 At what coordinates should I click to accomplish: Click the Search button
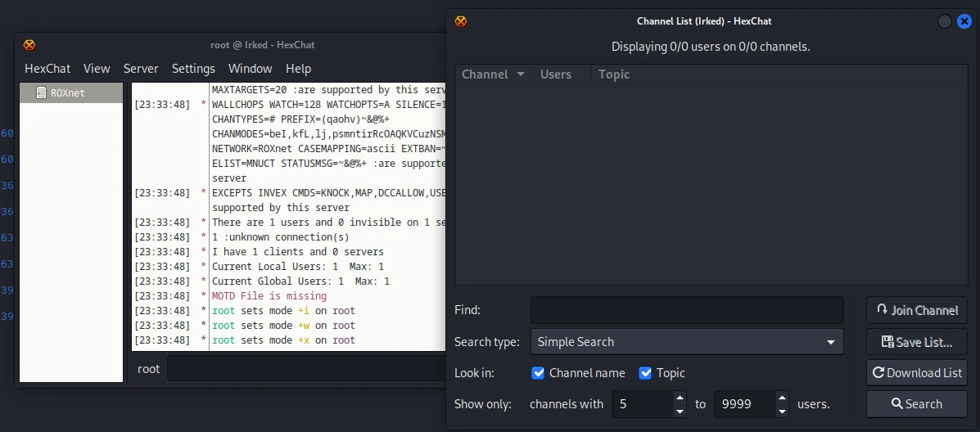917,404
